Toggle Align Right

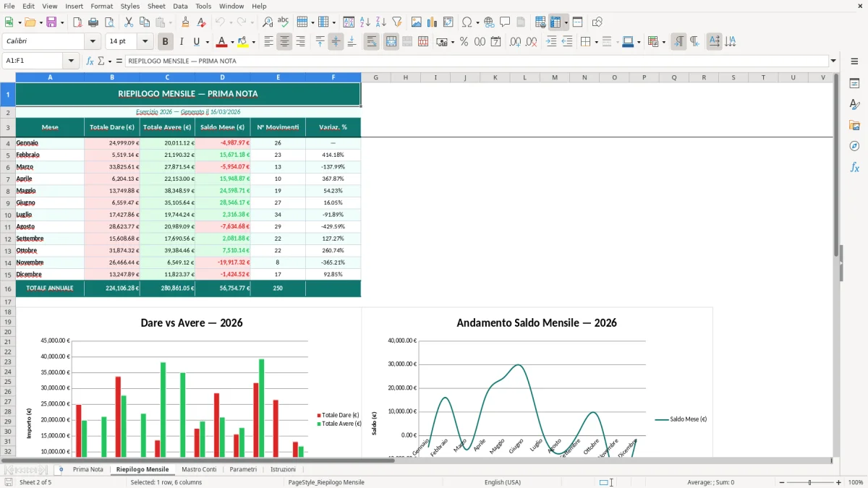click(300, 42)
